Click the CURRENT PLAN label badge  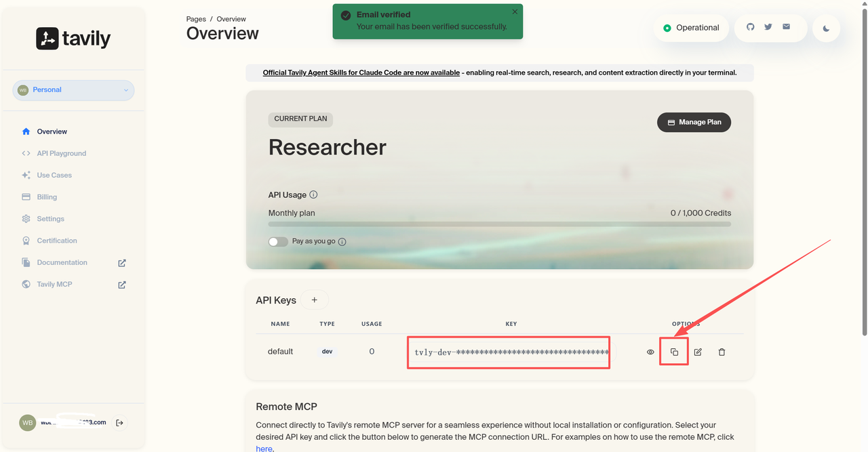(300, 119)
